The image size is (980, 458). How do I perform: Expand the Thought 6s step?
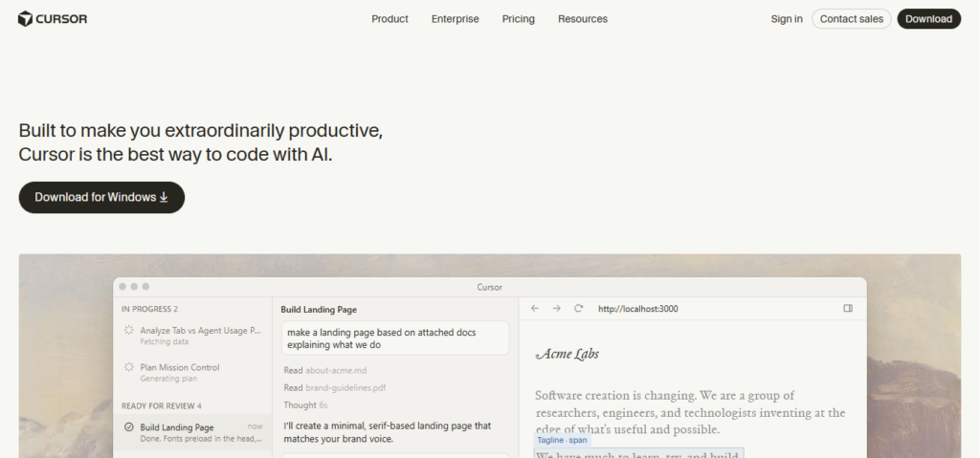(306, 405)
